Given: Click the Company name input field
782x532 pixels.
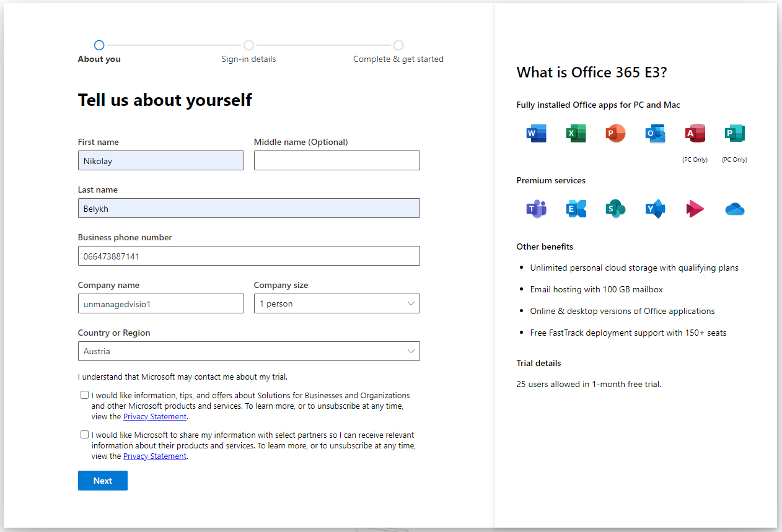Looking at the screenshot, I should pyautogui.click(x=160, y=303).
